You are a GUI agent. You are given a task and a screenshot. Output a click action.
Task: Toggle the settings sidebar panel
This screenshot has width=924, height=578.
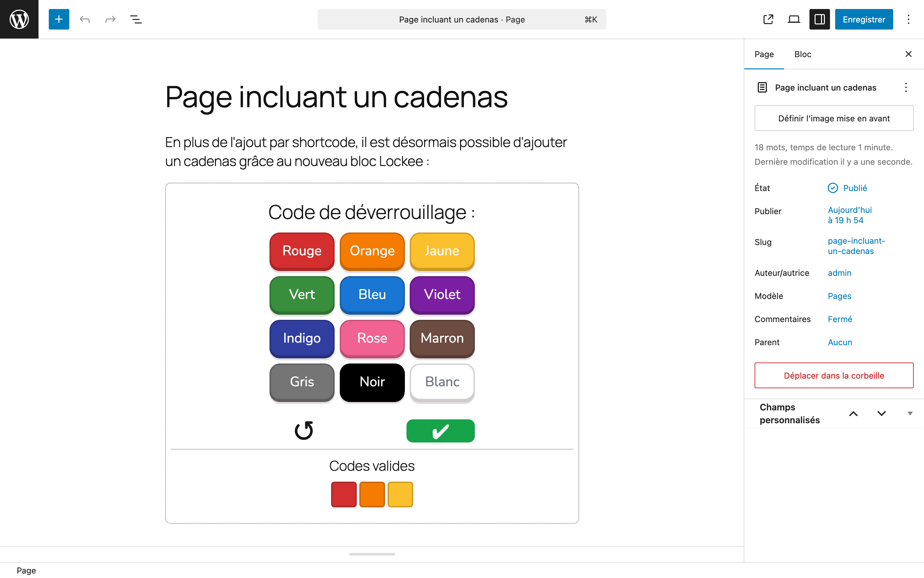point(819,19)
